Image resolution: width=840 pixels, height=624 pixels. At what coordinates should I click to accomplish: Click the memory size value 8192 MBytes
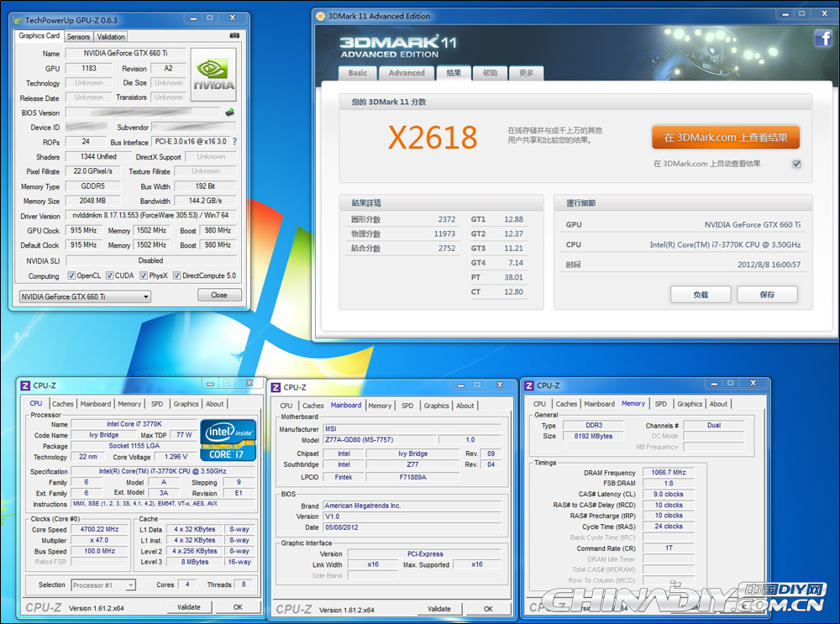point(594,436)
